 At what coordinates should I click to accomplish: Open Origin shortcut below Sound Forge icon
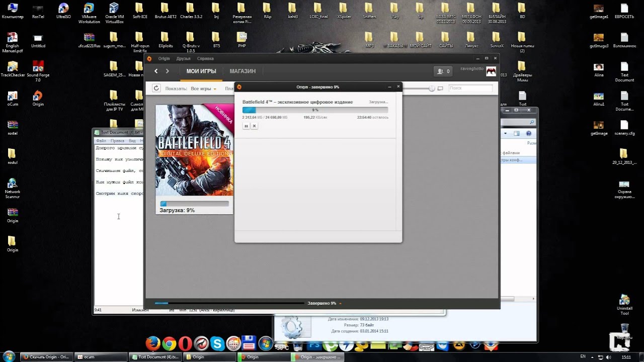tap(38, 99)
